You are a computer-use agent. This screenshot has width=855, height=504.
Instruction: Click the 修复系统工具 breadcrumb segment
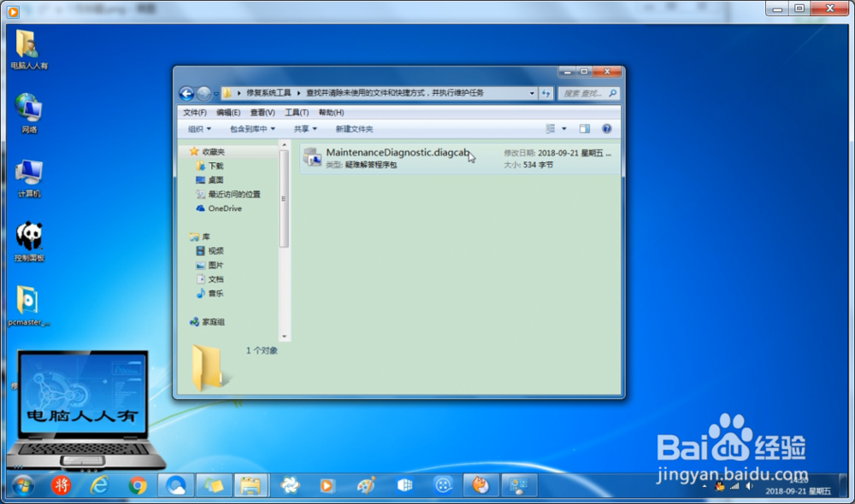[268, 93]
